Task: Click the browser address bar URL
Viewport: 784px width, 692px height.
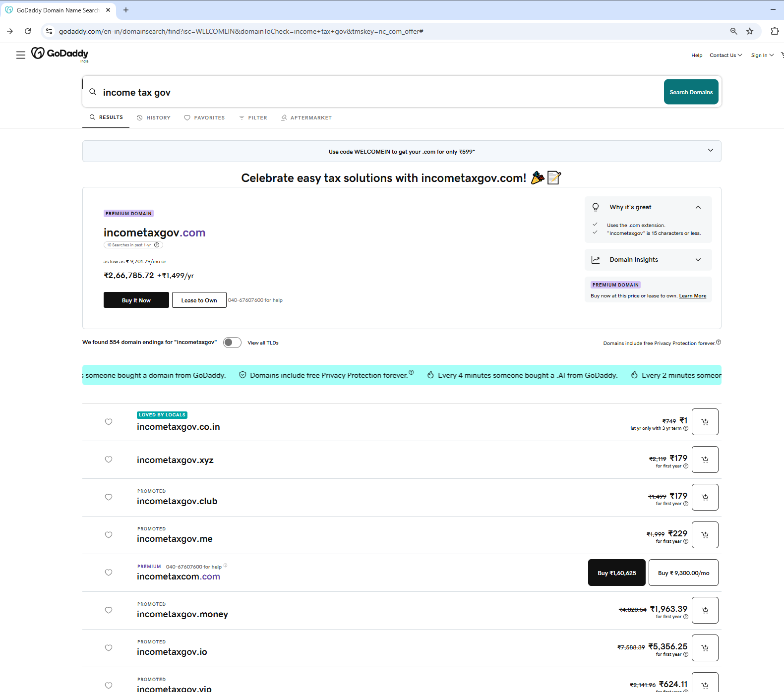Action: click(x=241, y=31)
